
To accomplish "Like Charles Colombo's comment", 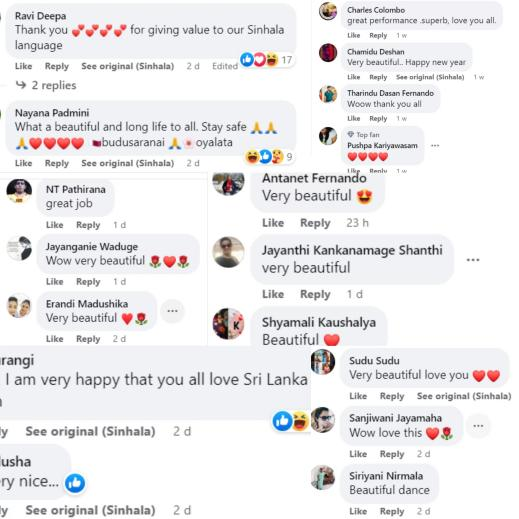I will click(353, 35).
